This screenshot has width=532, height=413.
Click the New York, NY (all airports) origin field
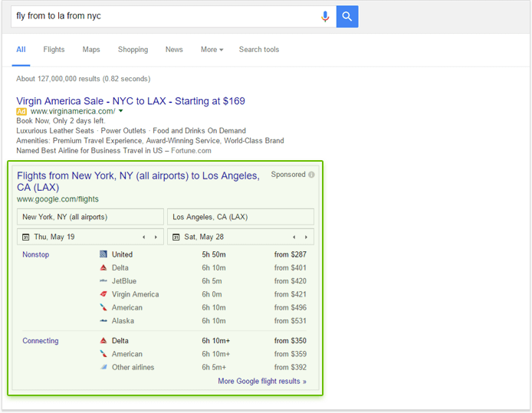(90, 217)
